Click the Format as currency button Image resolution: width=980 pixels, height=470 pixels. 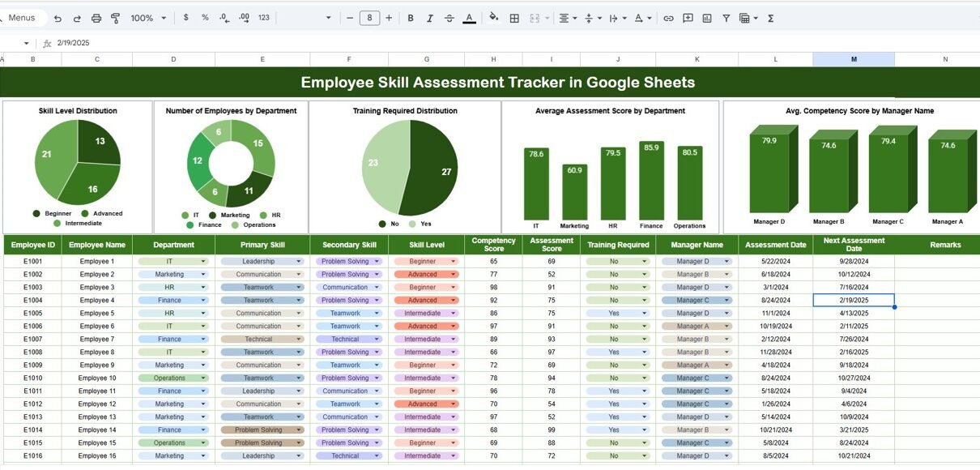pos(186,18)
